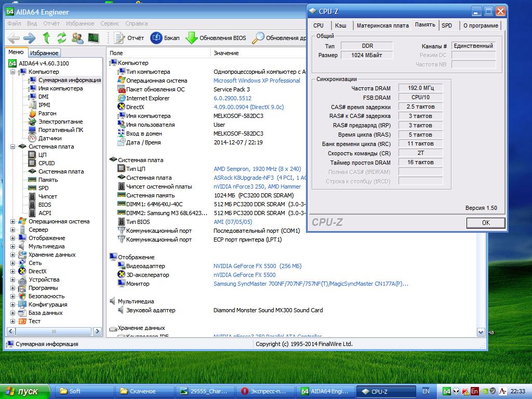Open the Файл menu
The width and height of the screenshot is (532, 399).
pos(14,23)
